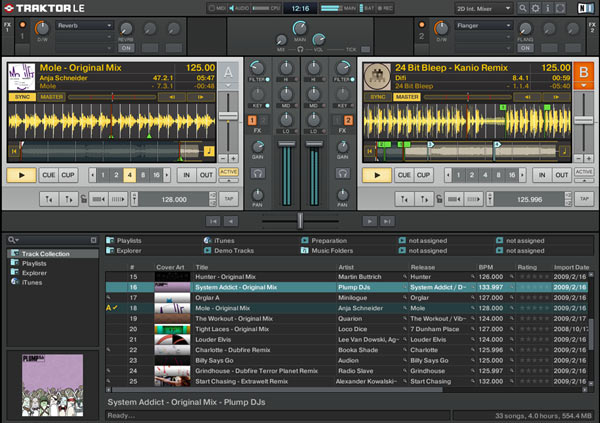Viewport: 600px width, 423px height.
Task: Toggle FX 2 assign on channel B
Action: point(348,121)
